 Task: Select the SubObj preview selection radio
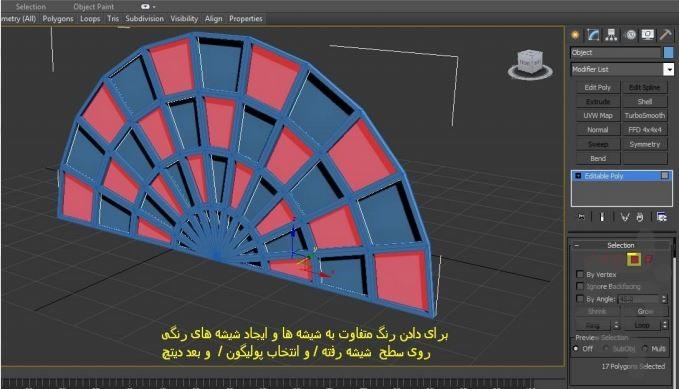(x=606, y=348)
